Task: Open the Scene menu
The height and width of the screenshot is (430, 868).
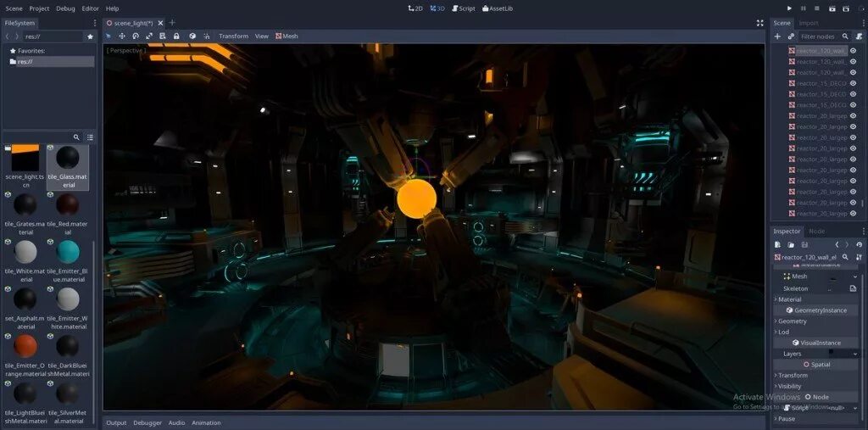Action: click(x=14, y=8)
